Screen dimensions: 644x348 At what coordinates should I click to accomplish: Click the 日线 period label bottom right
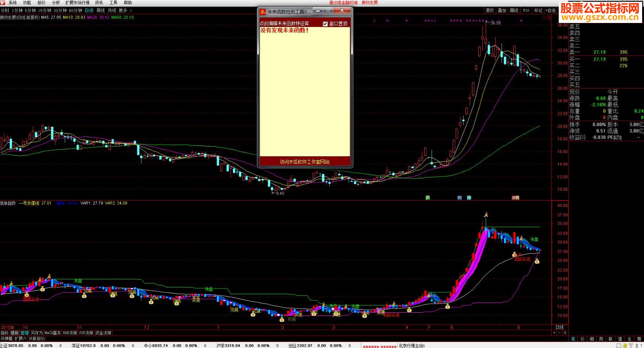coord(559,327)
